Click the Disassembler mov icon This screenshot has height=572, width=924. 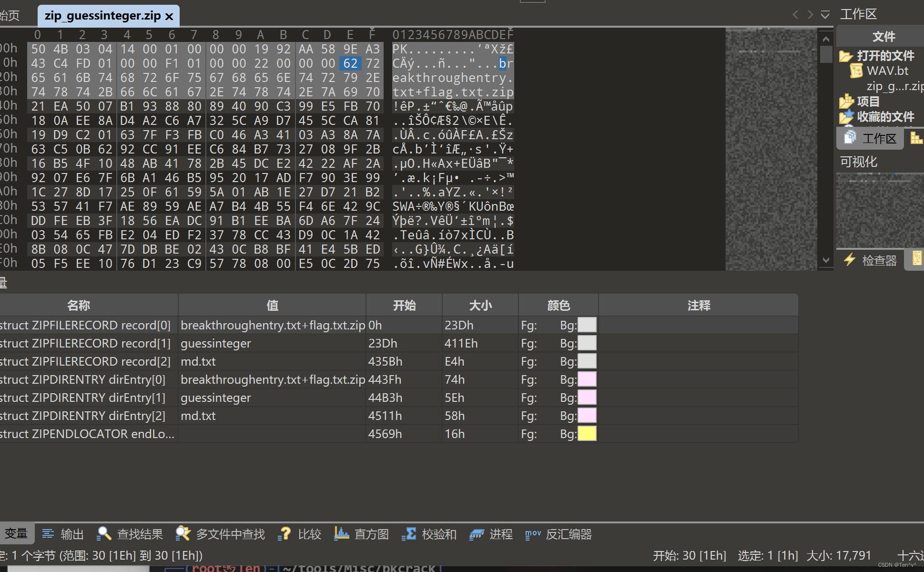533,534
